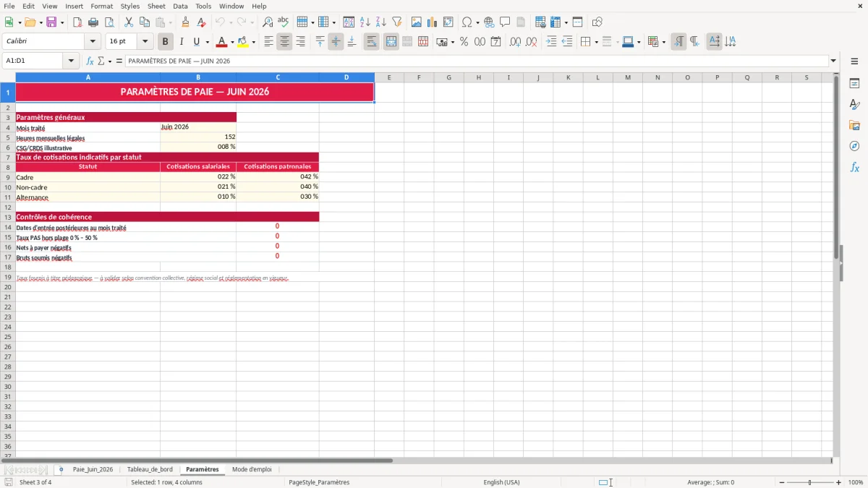Open the Function Wizard
The image size is (868, 488).
coord(90,61)
